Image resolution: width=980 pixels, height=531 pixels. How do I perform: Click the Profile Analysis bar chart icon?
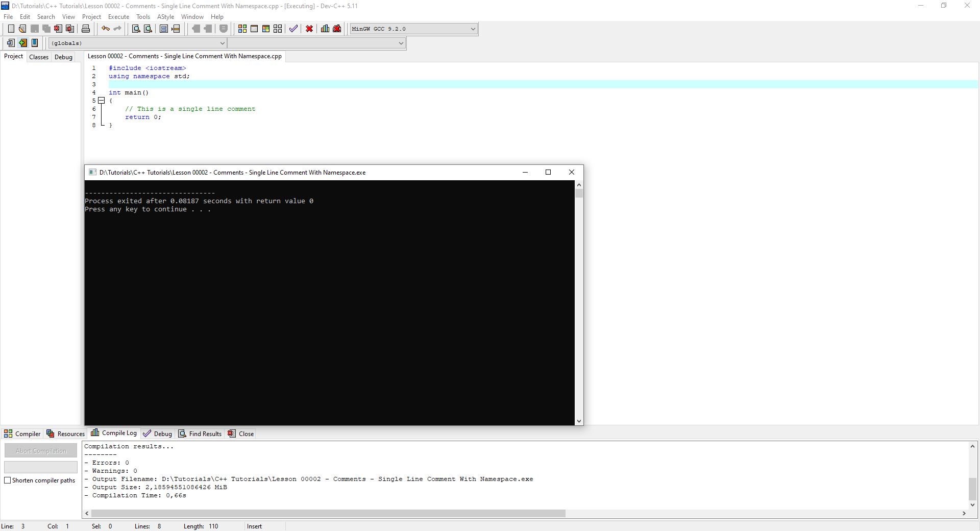(325, 29)
